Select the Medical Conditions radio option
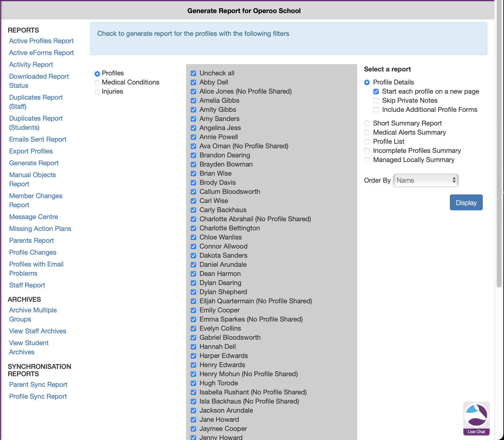This screenshot has height=440, width=504. (x=97, y=83)
